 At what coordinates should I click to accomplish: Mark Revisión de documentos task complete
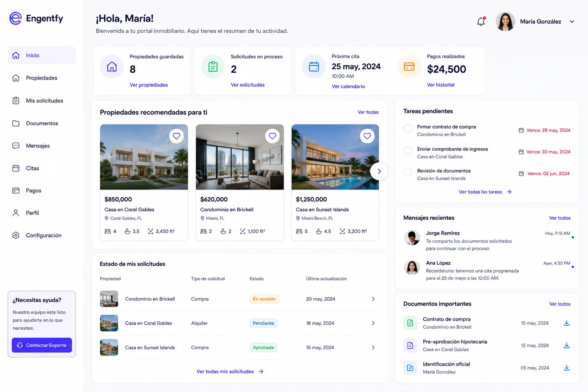407,172
